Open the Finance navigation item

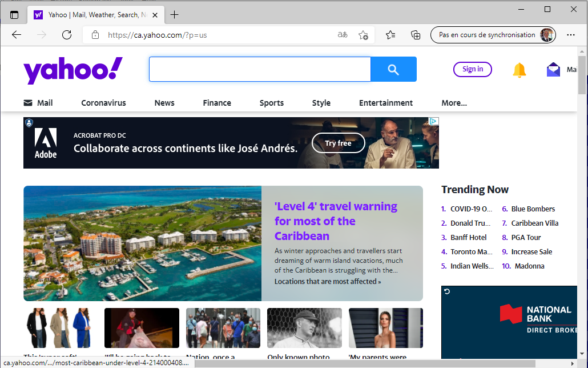click(217, 103)
